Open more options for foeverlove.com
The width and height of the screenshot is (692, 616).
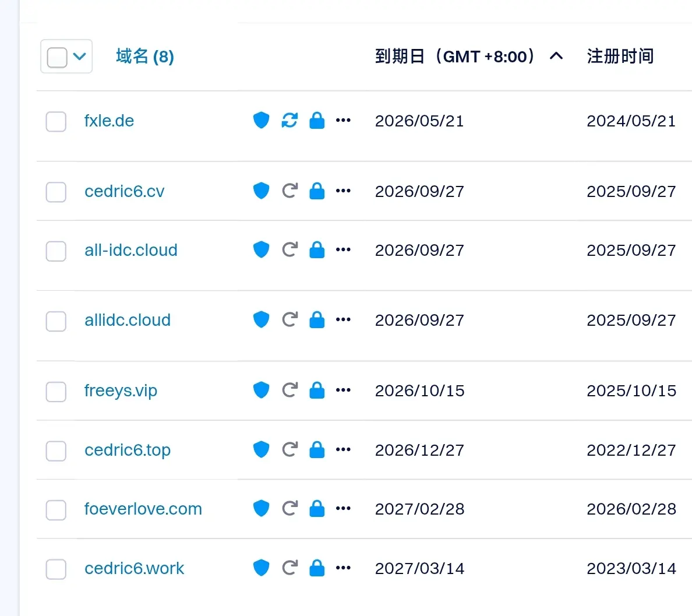tap(343, 508)
